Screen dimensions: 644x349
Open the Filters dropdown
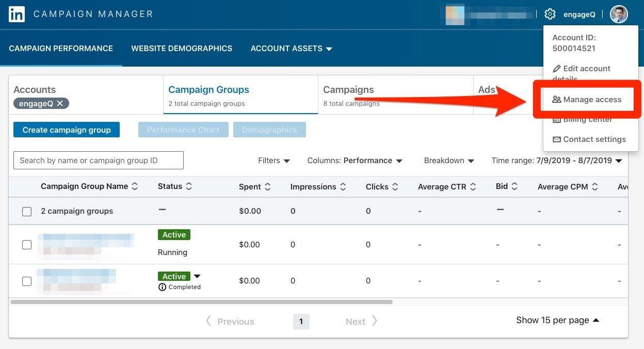(x=274, y=161)
